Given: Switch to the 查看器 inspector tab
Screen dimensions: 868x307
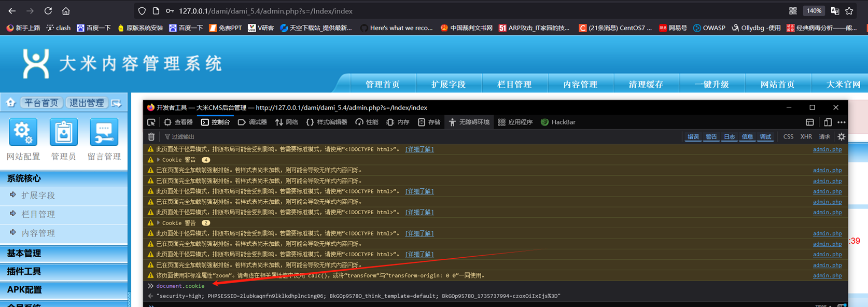Looking at the screenshot, I should (x=178, y=122).
